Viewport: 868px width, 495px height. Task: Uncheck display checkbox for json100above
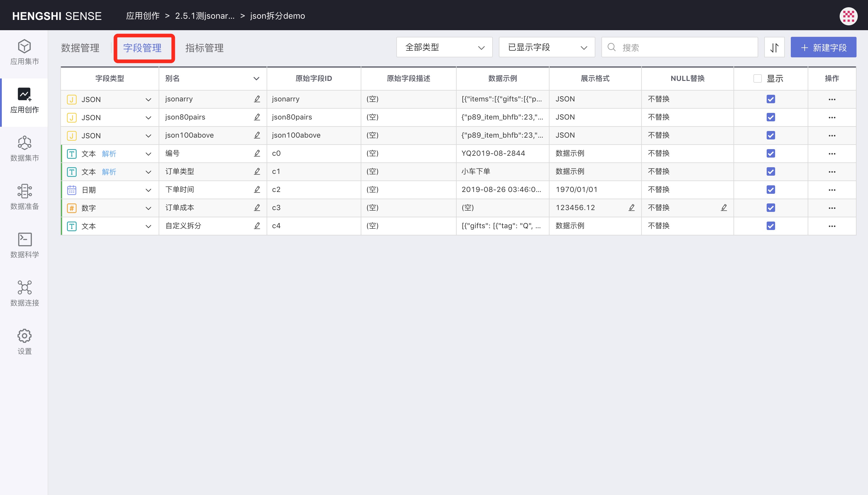(x=771, y=135)
